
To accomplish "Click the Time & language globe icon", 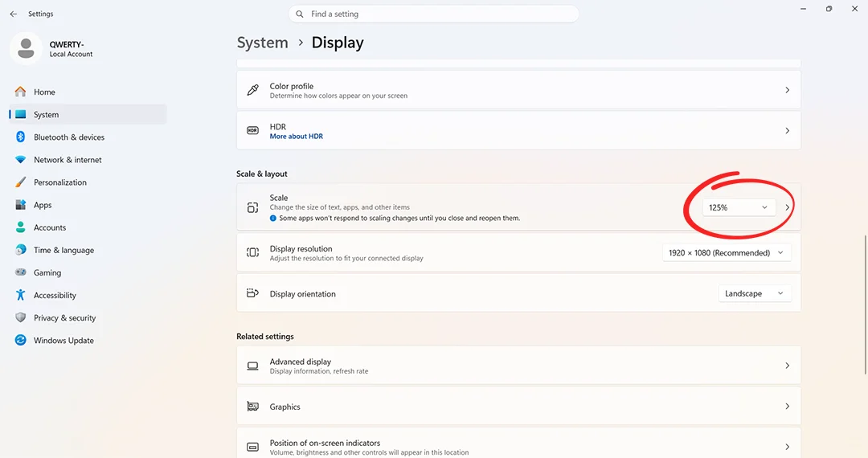I will pos(20,250).
